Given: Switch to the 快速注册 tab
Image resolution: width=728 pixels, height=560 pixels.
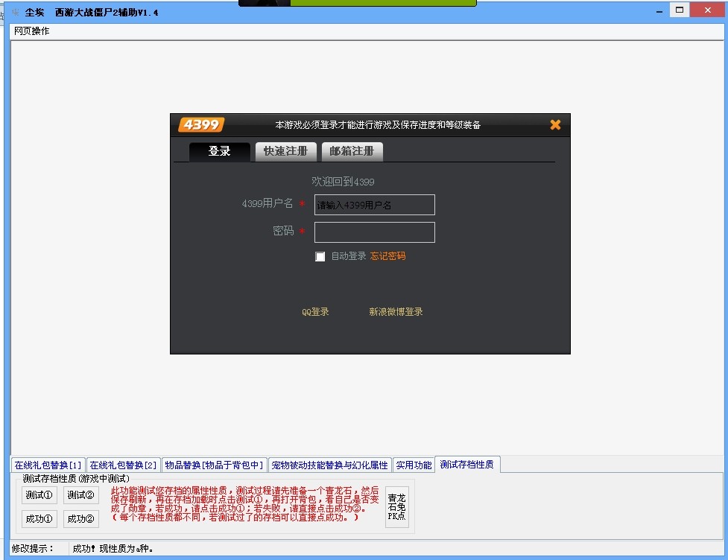Looking at the screenshot, I should [x=285, y=151].
